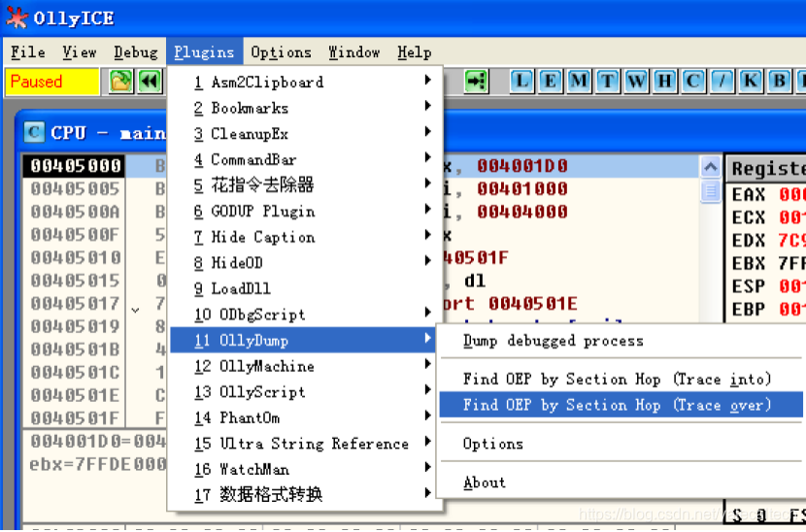Viewport: 806px width, 532px height.
Task: Click the restart rewind toolbar icon
Action: click(150, 82)
